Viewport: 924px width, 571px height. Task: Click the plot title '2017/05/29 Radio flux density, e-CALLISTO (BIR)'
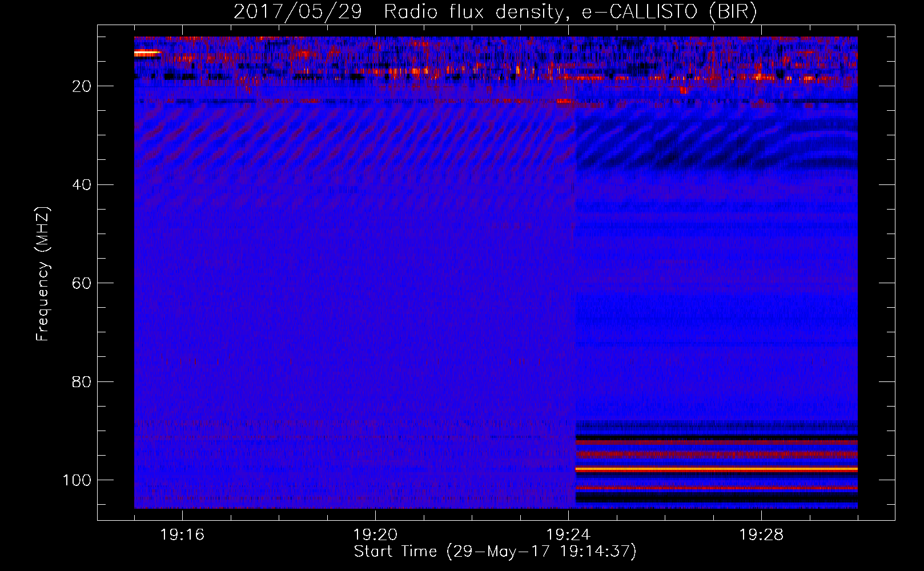495,12
